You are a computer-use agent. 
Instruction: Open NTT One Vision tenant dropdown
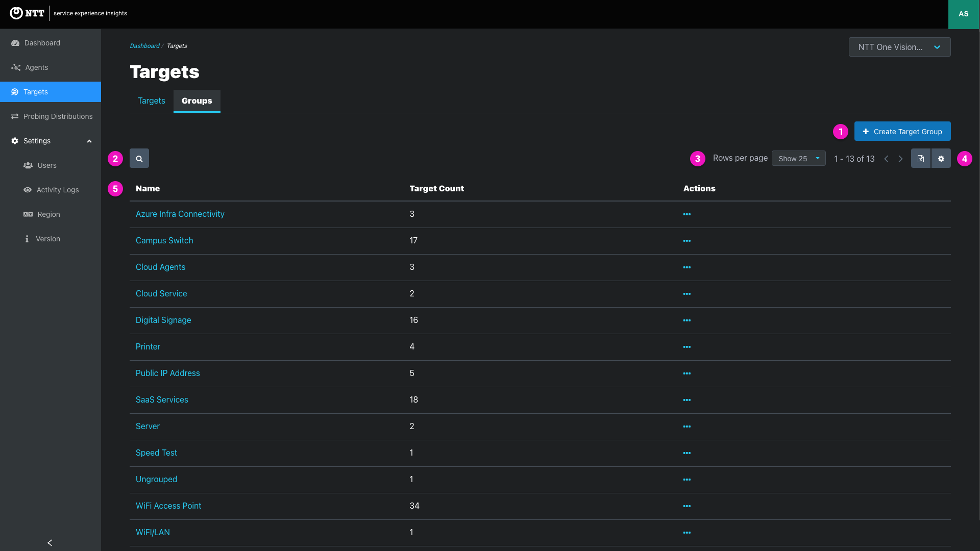point(899,47)
